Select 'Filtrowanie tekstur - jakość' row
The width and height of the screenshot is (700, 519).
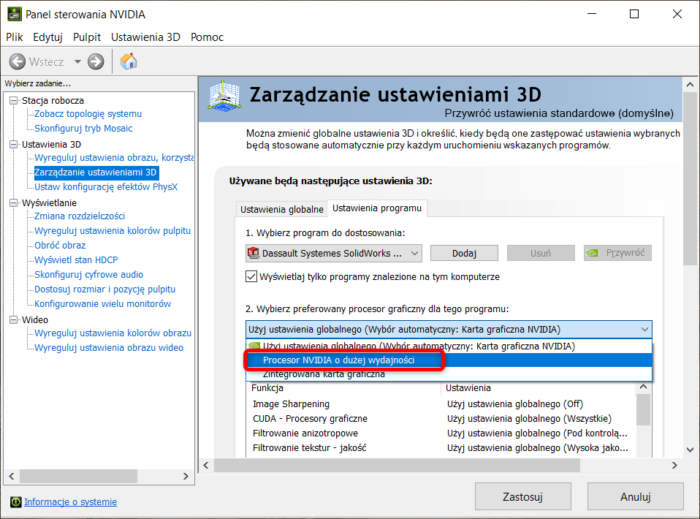(x=440, y=448)
